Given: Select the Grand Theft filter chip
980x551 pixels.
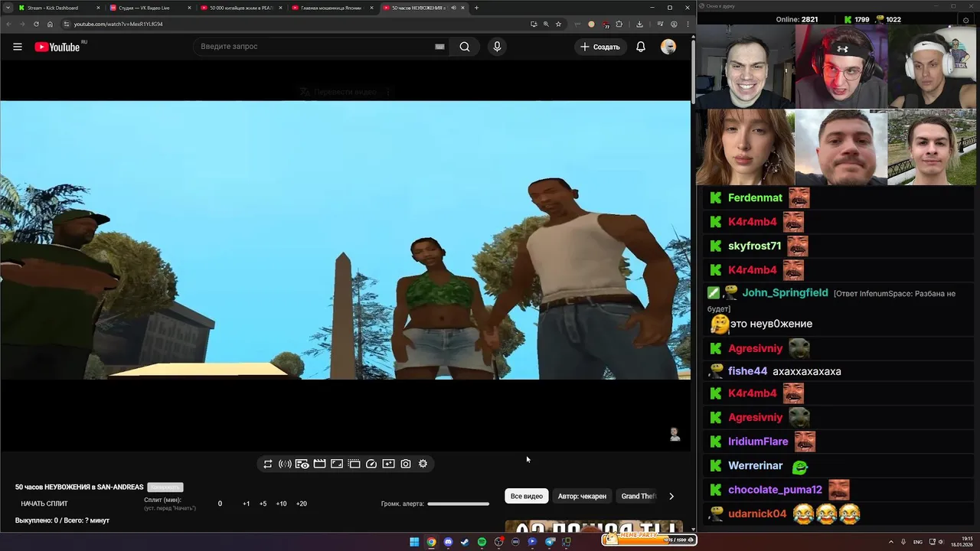Looking at the screenshot, I should [639, 496].
